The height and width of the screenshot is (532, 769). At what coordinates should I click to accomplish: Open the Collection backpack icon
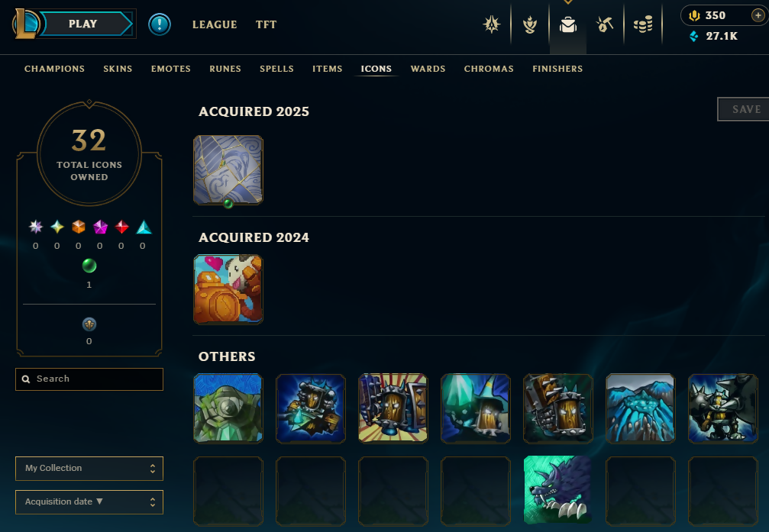(568, 24)
